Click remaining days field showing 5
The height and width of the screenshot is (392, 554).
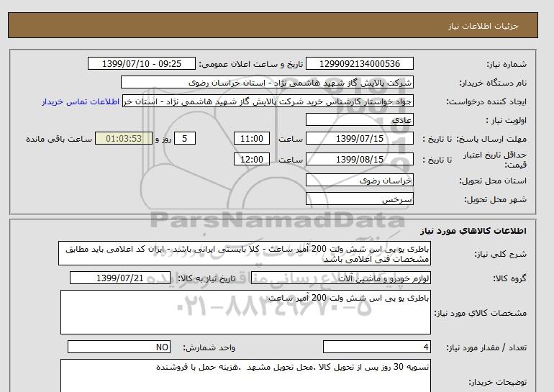coord(184,138)
